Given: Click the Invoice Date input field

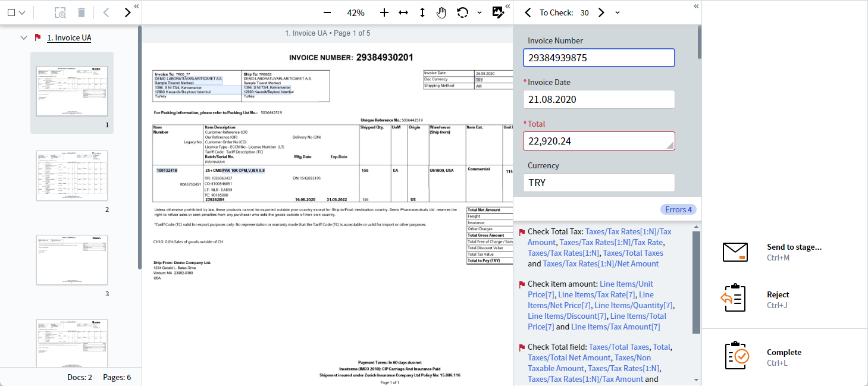Looking at the screenshot, I should pyautogui.click(x=599, y=99).
